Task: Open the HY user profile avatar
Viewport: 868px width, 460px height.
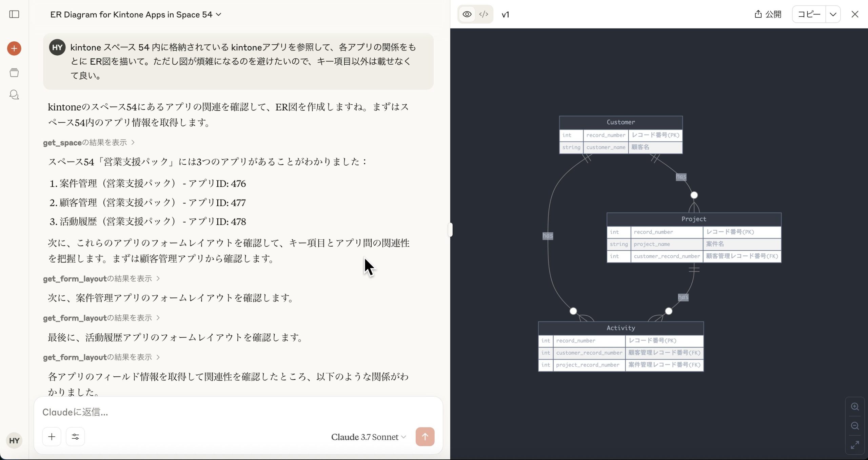Action: [x=14, y=440]
